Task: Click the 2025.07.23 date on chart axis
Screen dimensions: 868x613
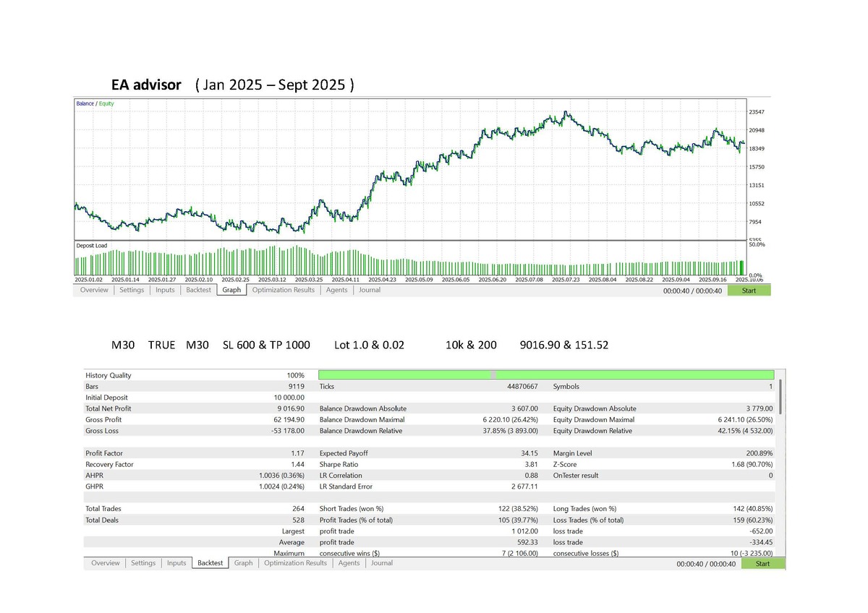Action: click(566, 279)
